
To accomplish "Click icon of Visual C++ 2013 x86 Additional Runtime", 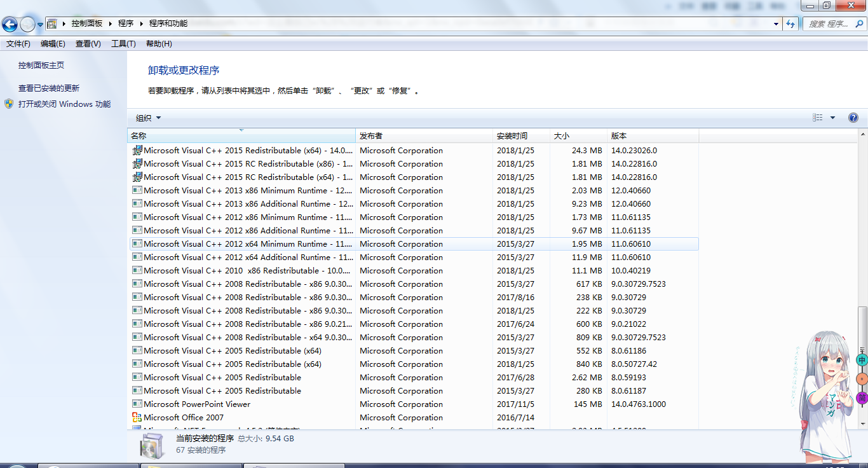I will (x=137, y=204).
